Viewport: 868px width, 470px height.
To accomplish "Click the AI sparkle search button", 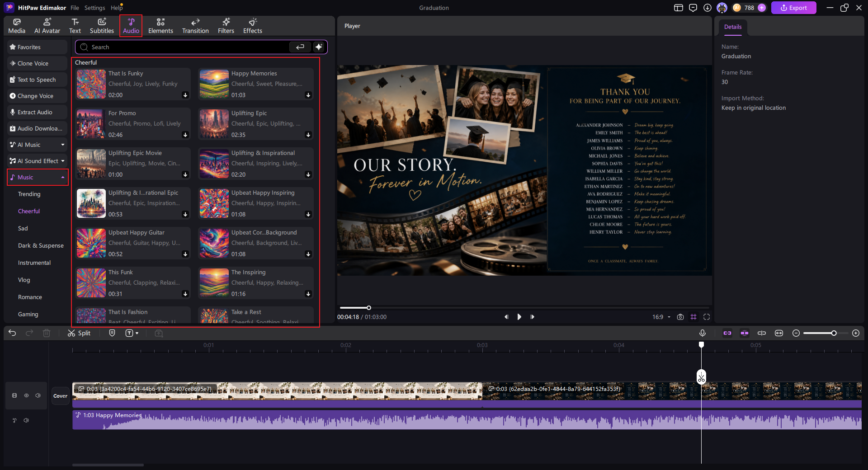I will tap(319, 47).
